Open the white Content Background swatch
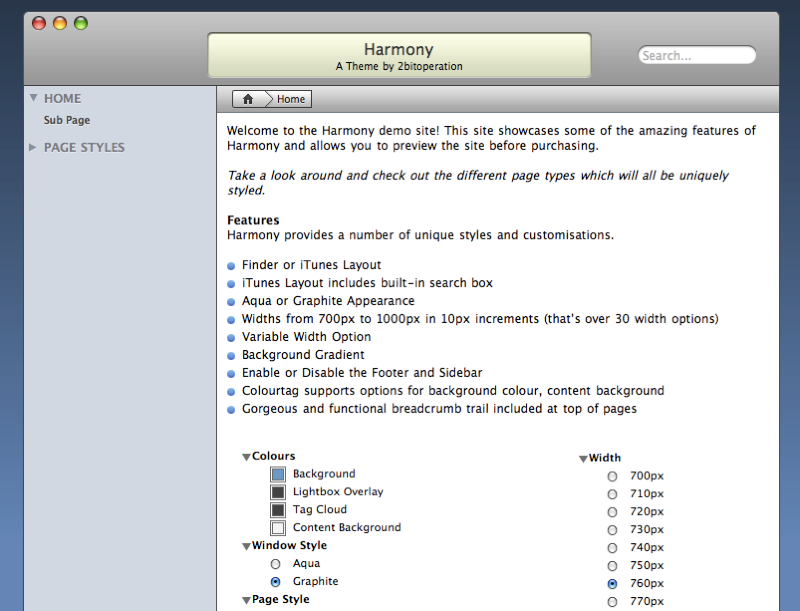The height and width of the screenshot is (611, 800). tap(278, 528)
